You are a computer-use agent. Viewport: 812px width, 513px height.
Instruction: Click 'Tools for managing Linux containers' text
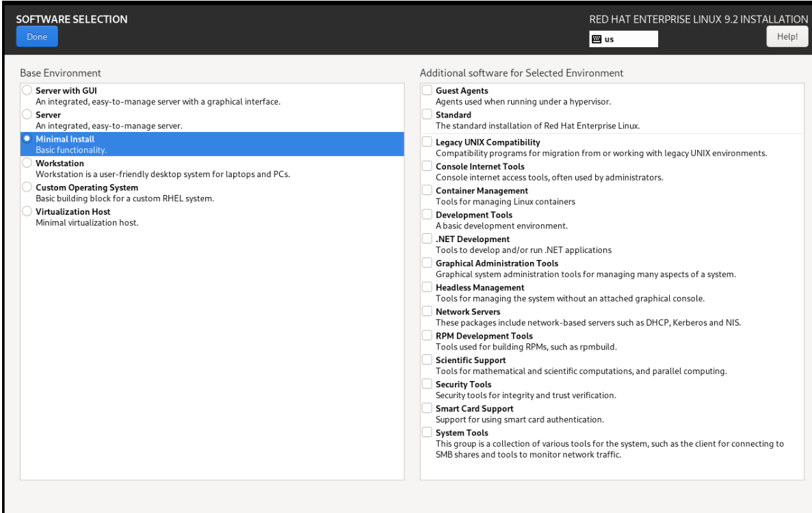pos(506,202)
